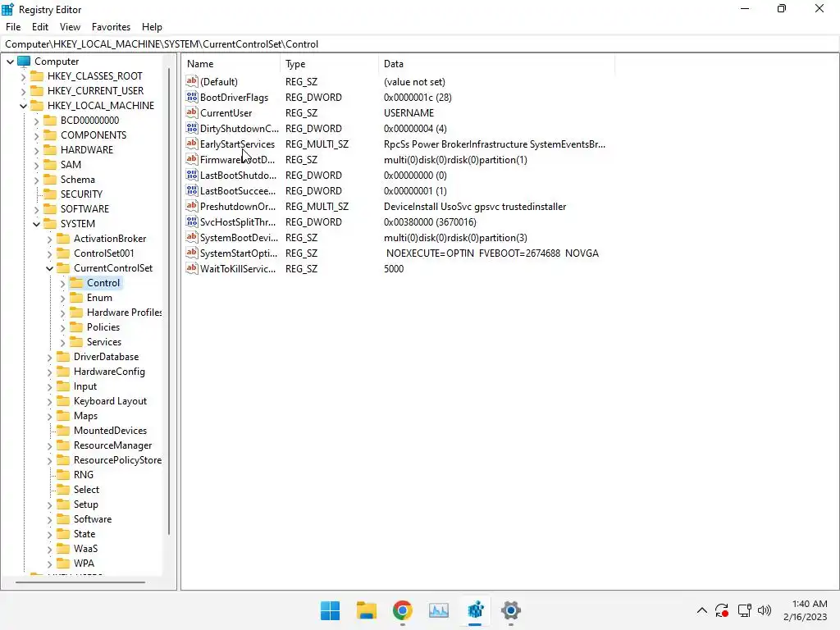This screenshot has height=630, width=840.
Task: Click the 0x00380000 (3670016) data cell
Action: [x=430, y=221]
